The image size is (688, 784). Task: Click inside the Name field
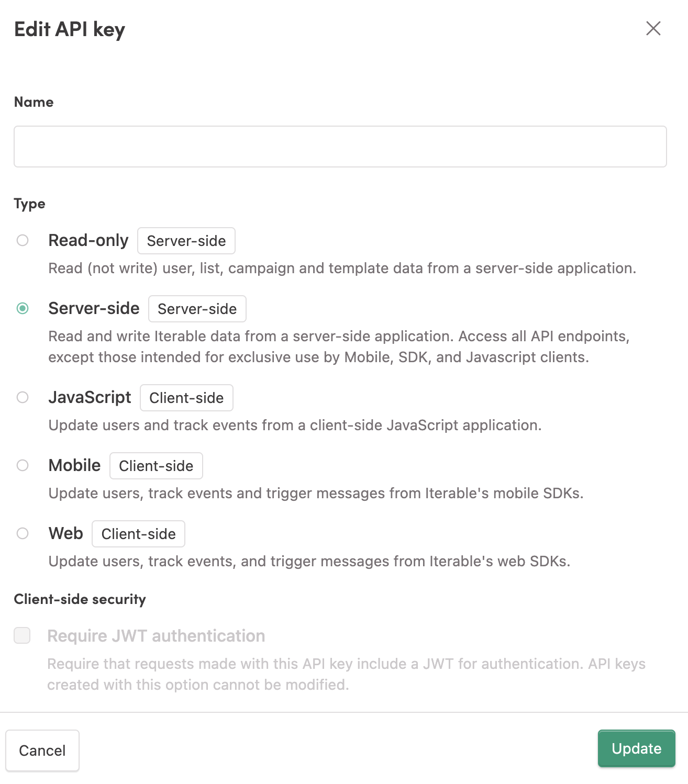point(340,147)
